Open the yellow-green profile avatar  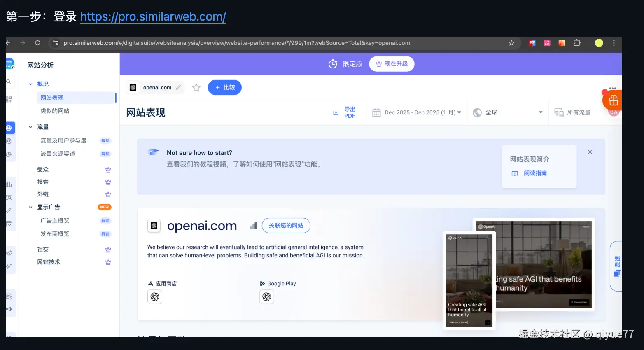[x=599, y=43]
